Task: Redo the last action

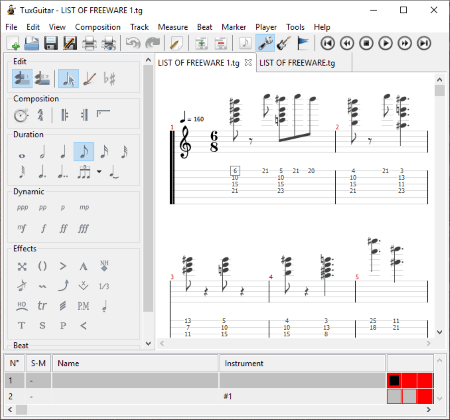Action: coord(153,43)
